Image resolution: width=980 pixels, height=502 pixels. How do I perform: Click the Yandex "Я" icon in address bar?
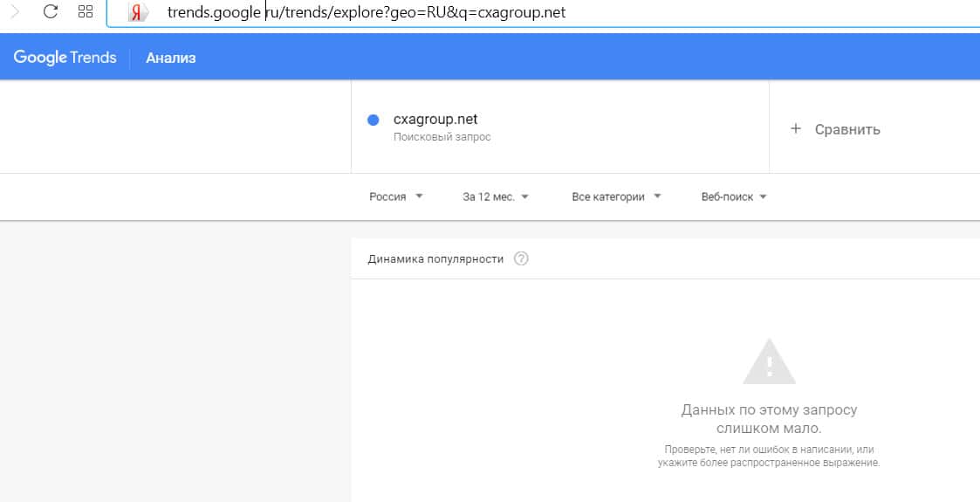136,14
